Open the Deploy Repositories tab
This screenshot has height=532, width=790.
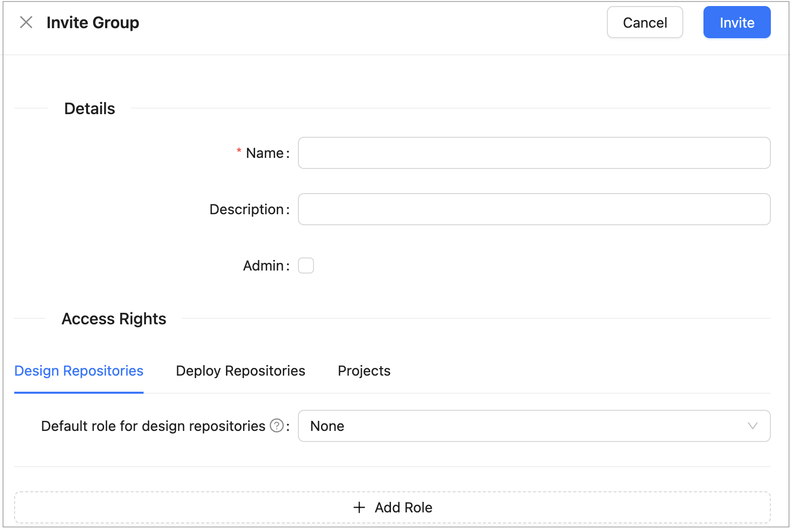pyautogui.click(x=241, y=371)
